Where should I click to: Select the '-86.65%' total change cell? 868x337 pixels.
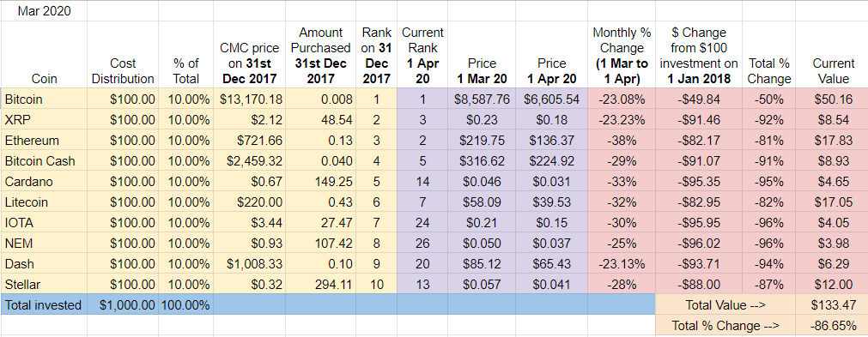[x=831, y=326]
